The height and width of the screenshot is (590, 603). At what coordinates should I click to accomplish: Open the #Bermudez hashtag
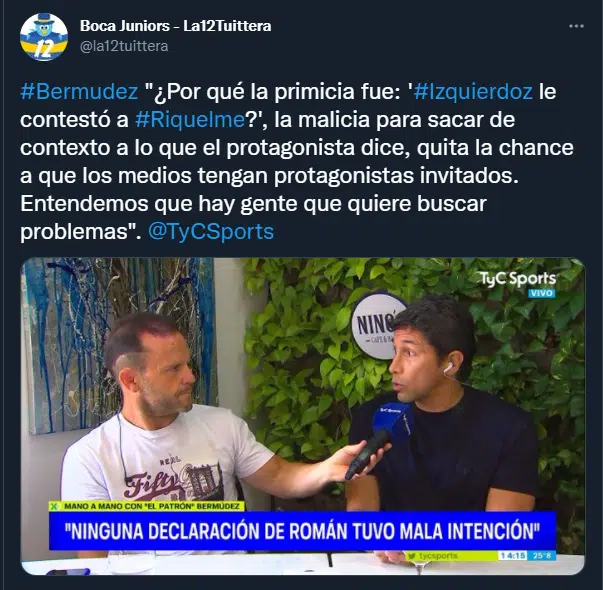point(79,92)
